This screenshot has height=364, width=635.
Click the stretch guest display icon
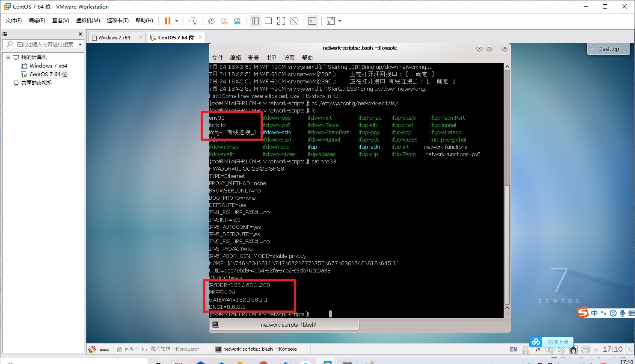(331, 21)
